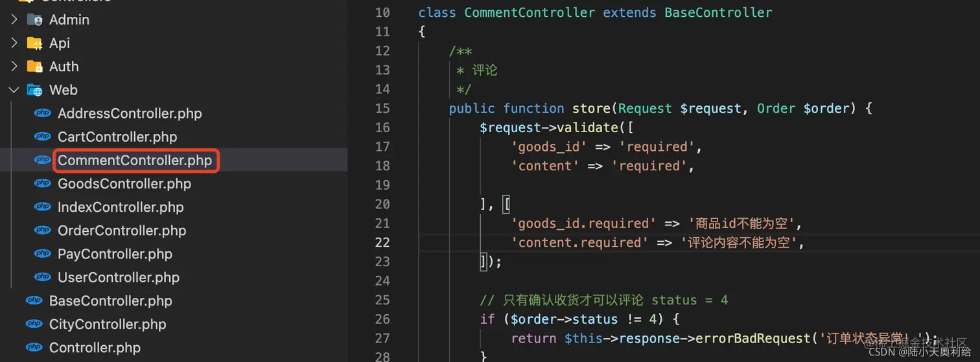Click line number 15 in gutter

click(x=382, y=108)
